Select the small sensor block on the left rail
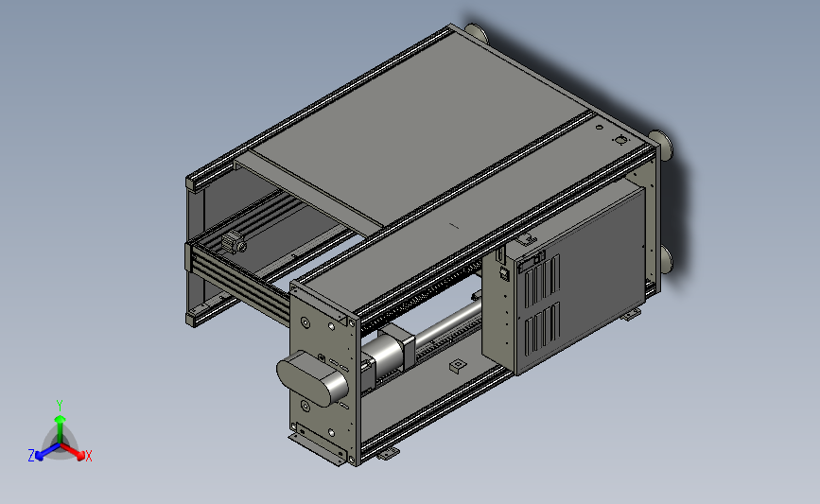Viewport: 820px width, 504px height. pyautogui.click(x=233, y=243)
